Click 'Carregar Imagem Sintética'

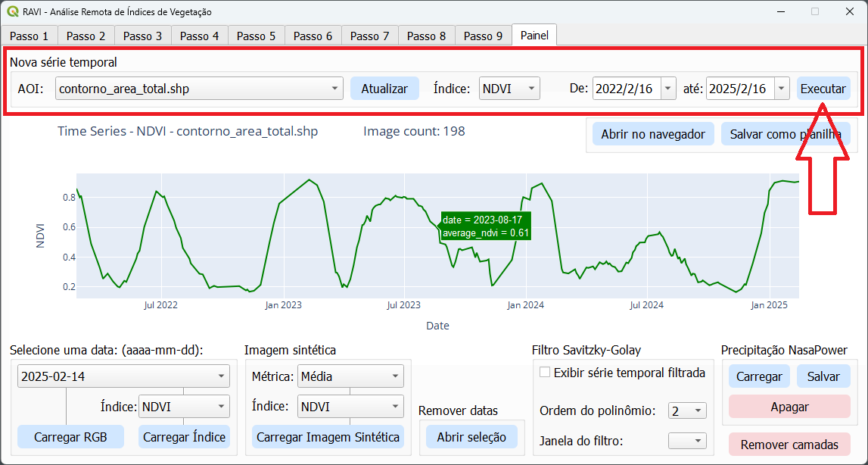click(x=328, y=436)
